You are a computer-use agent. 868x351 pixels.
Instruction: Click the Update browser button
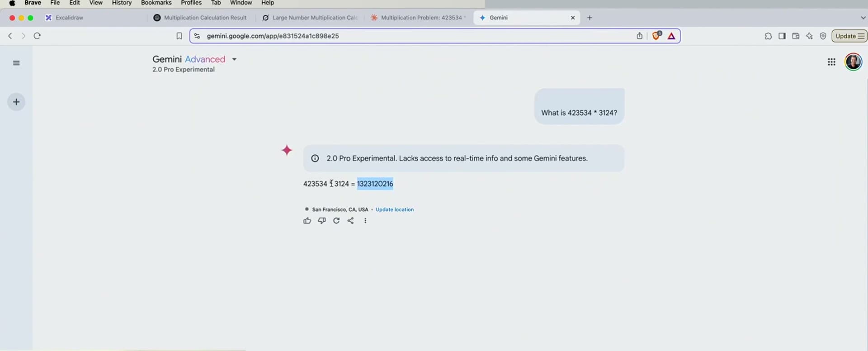point(849,36)
